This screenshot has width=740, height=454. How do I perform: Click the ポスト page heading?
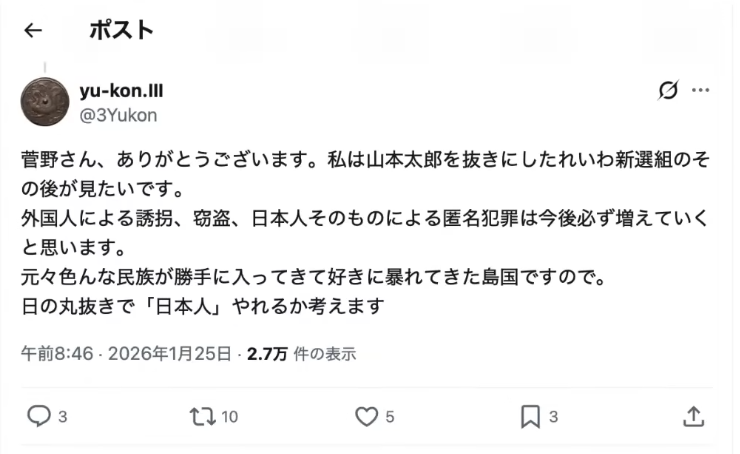pyautogui.click(x=121, y=30)
